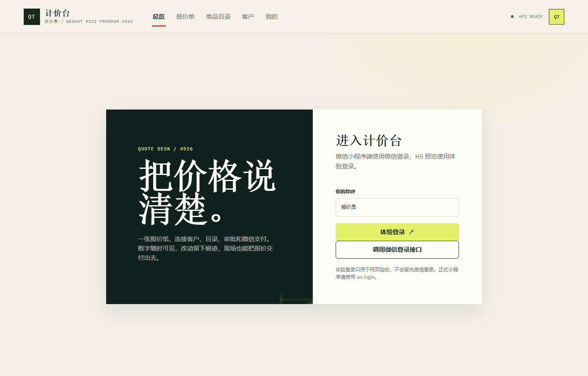Open the yellow QT avatar badge
Image resolution: width=588 pixels, height=376 pixels.
(x=556, y=17)
